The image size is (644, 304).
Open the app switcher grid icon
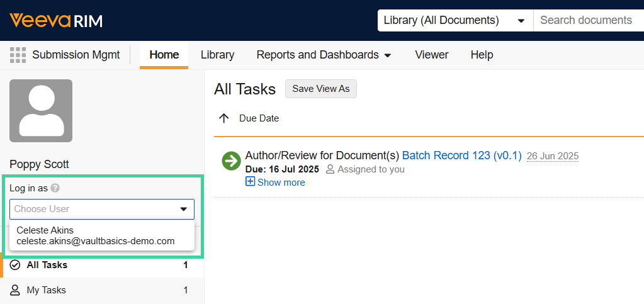18,55
